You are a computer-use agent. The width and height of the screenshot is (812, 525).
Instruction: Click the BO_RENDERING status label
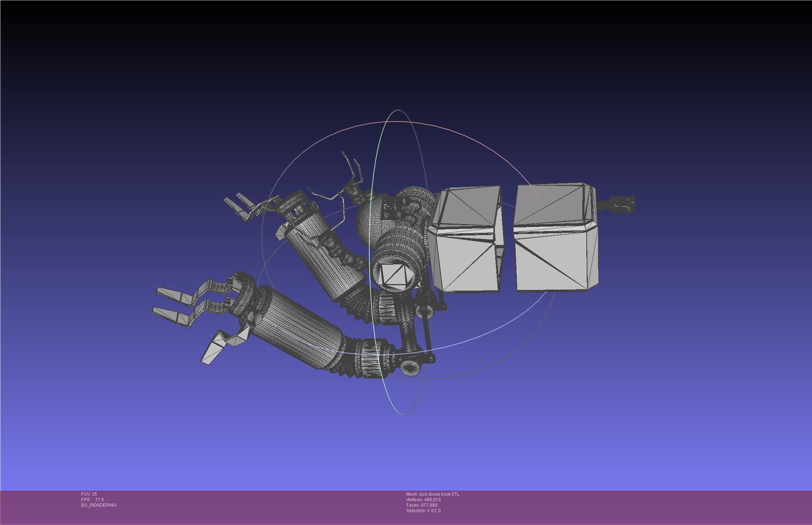(99, 505)
